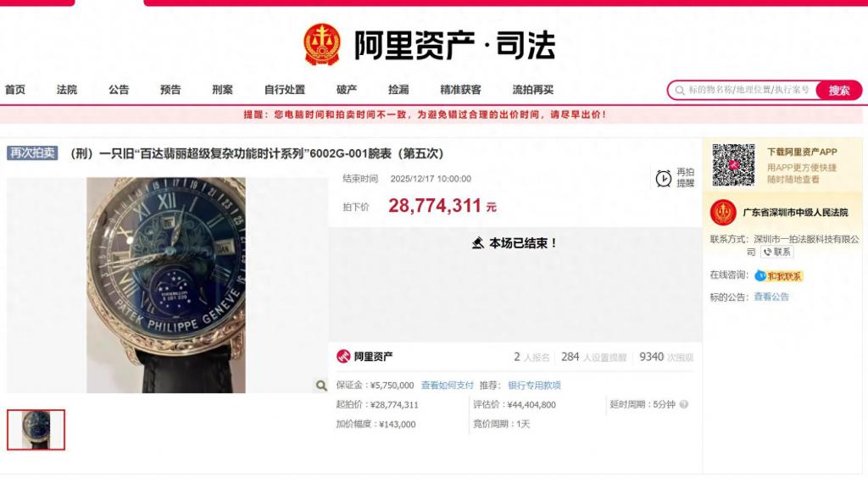
Task: Set a 再拍提醒 clock reminder
Action: [674, 178]
